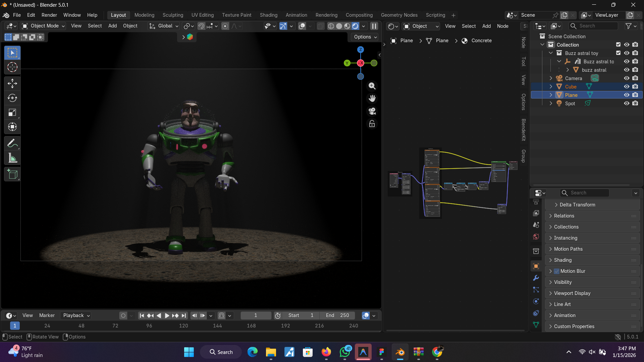
Task: Select the Add Cube tool
Action: click(12, 174)
